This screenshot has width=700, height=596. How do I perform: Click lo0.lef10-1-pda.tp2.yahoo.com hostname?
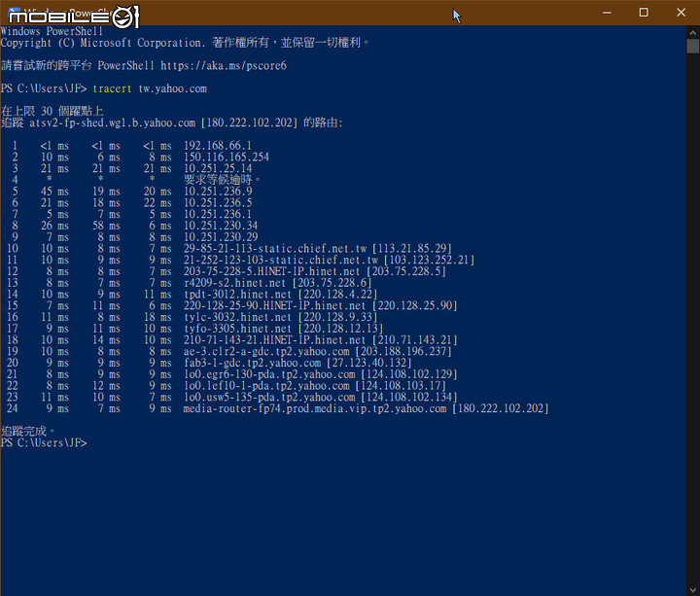click(x=266, y=386)
